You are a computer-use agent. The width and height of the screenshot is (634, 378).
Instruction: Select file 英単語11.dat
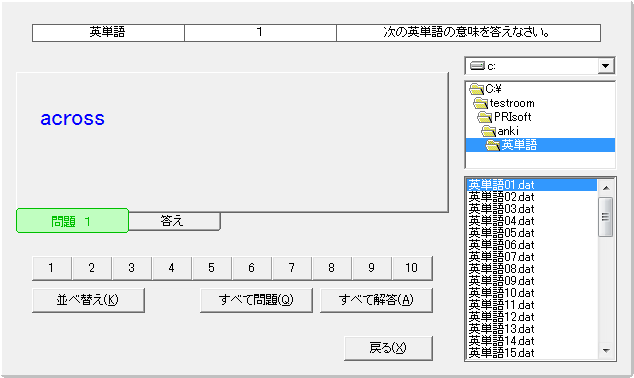(x=531, y=305)
